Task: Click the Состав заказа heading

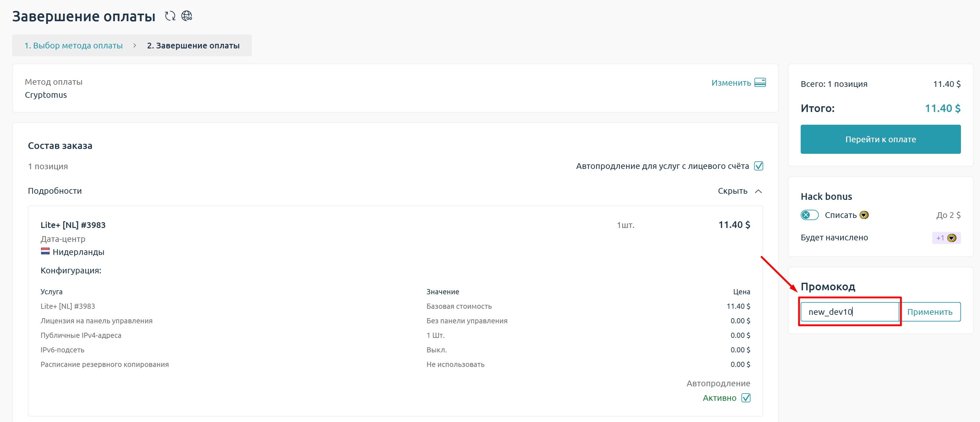Action: pyautogui.click(x=60, y=146)
